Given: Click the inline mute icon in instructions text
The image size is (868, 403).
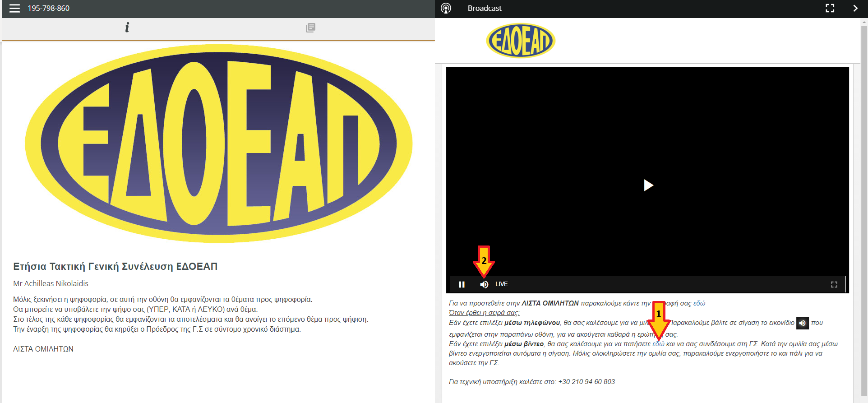Looking at the screenshot, I should [803, 323].
